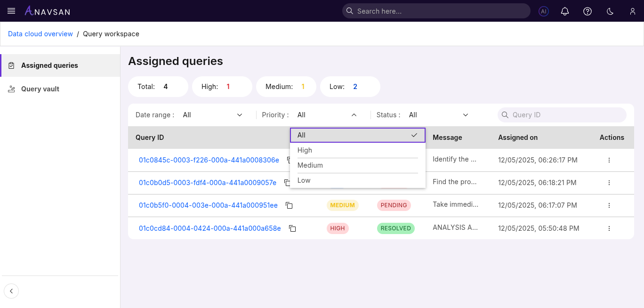Click the Query ID search field
The height and width of the screenshot is (308, 644).
(565, 115)
